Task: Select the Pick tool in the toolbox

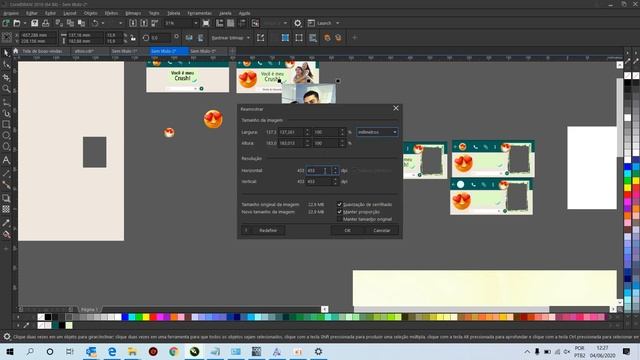Action: (x=6, y=53)
